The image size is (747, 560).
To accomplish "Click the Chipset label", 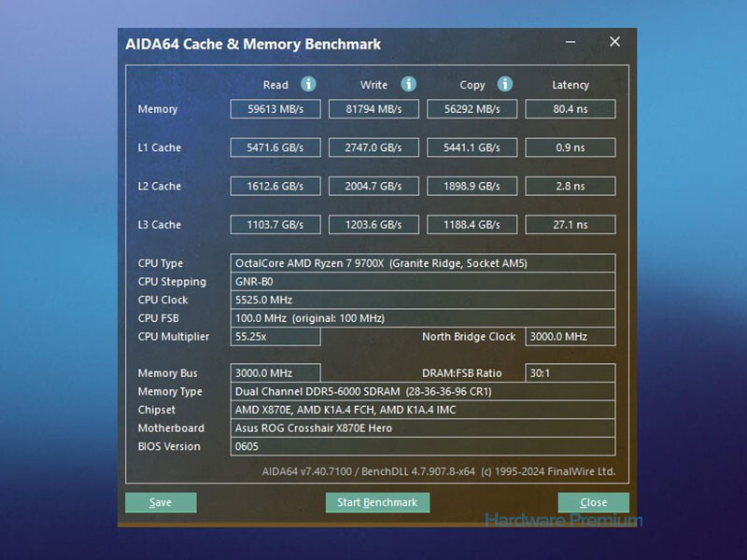I will [x=157, y=410].
